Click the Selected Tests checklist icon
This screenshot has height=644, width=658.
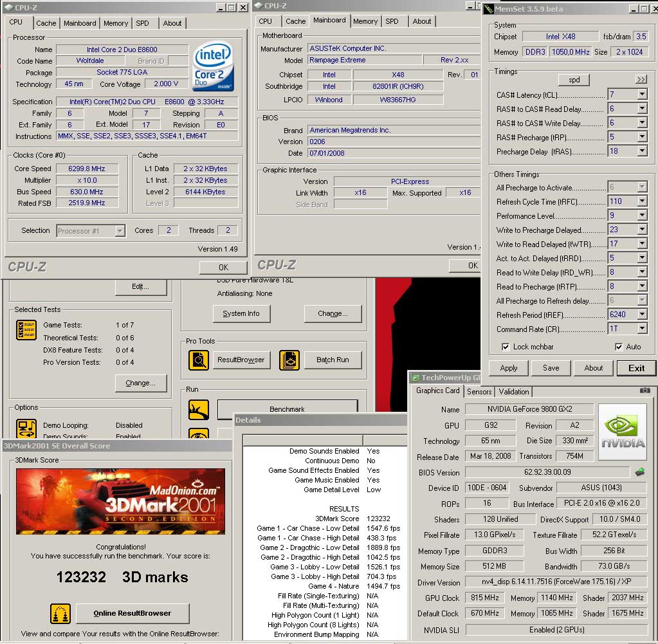point(26,330)
